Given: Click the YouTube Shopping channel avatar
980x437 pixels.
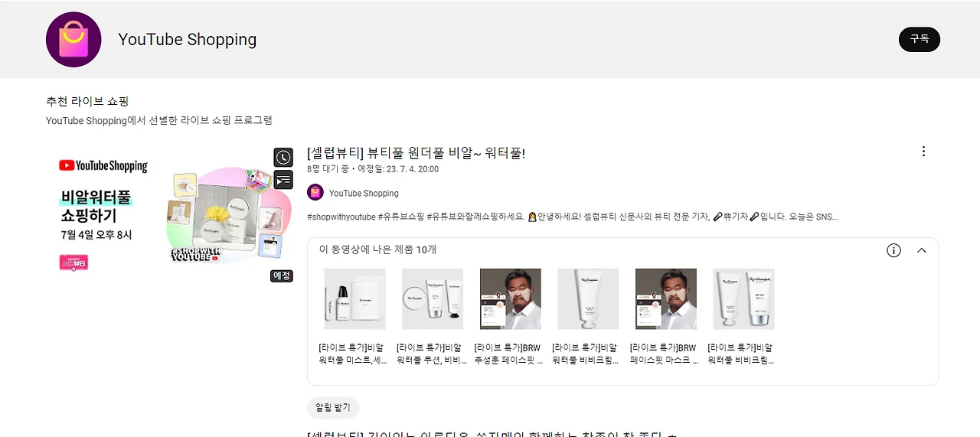Looking at the screenshot, I should point(73,40).
